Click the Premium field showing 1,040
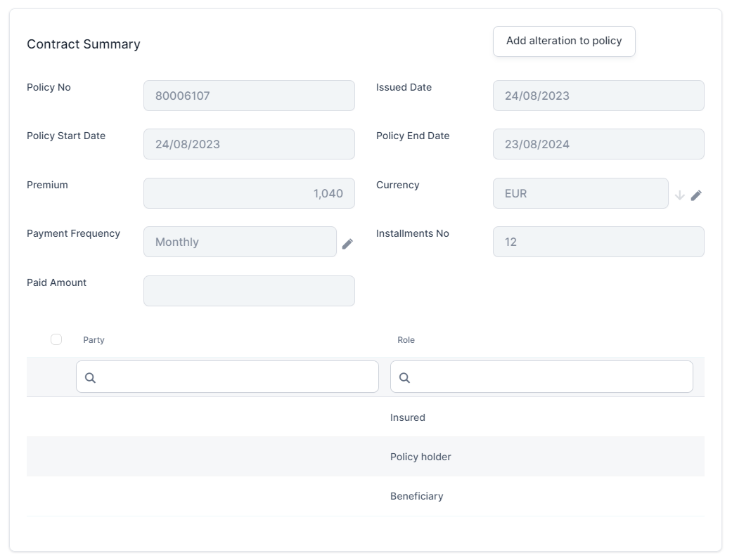 [249, 193]
